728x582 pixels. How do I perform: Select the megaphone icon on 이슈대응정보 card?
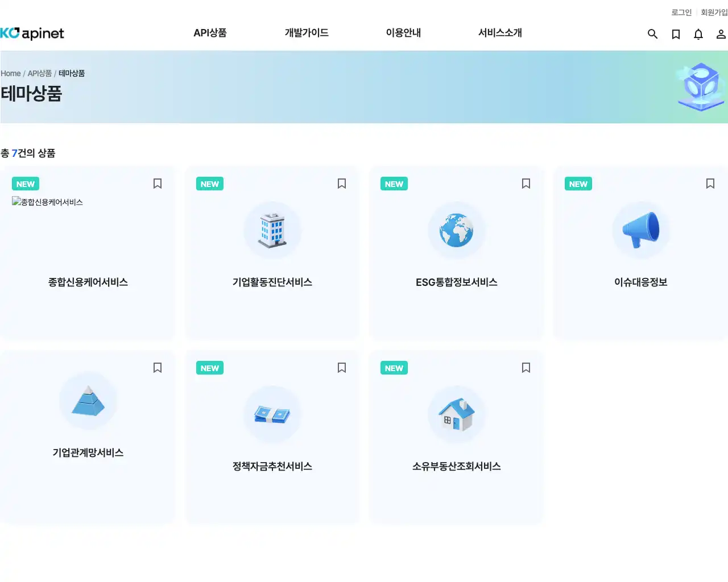point(641,230)
